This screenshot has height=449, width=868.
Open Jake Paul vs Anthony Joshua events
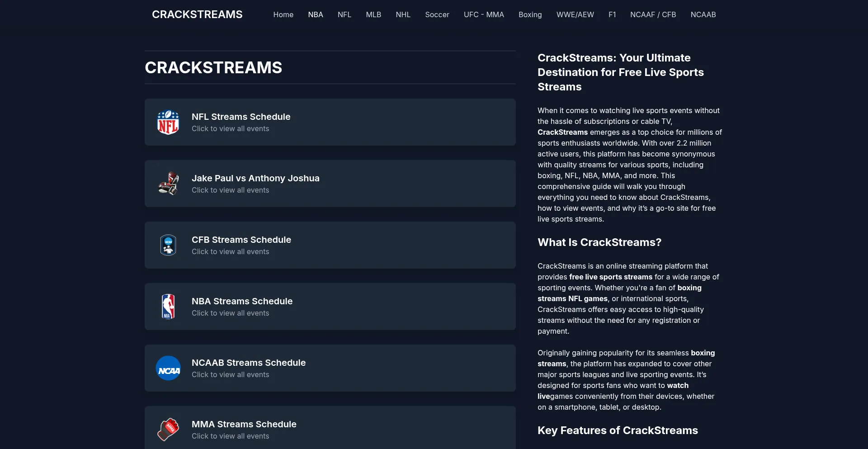coord(255,178)
